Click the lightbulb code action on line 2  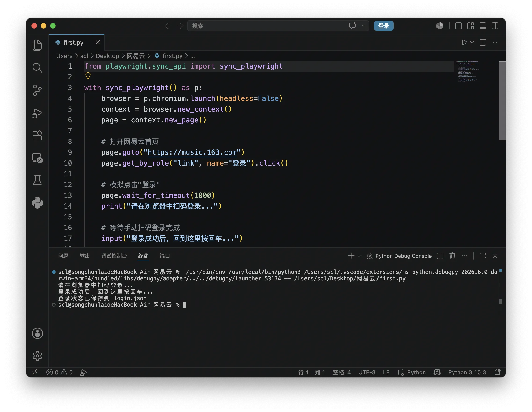click(x=88, y=76)
